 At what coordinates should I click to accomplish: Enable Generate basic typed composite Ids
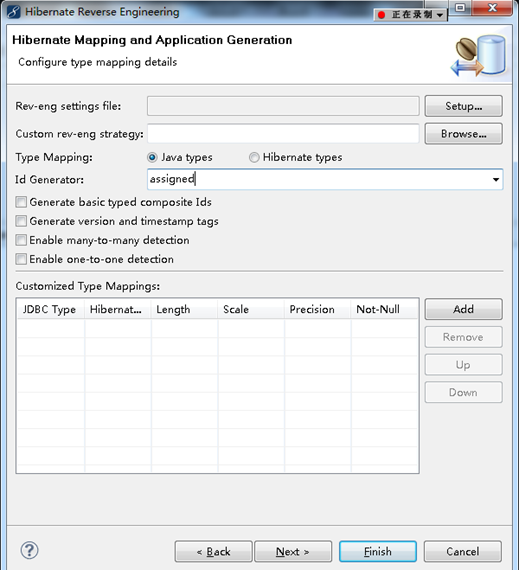tap(21, 202)
